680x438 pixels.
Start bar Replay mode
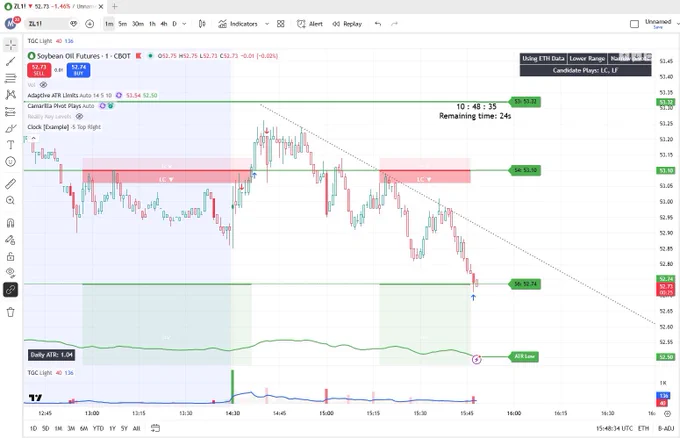click(x=347, y=24)
